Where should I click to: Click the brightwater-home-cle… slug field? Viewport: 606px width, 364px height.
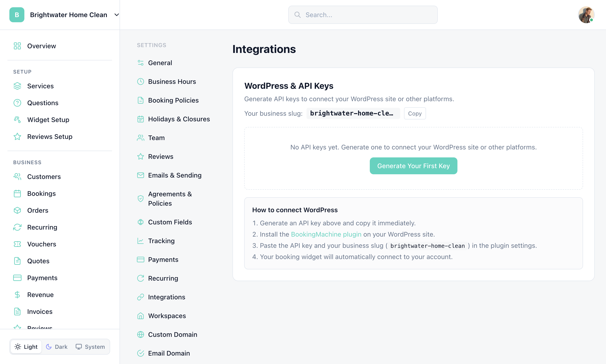click(353, 113)
